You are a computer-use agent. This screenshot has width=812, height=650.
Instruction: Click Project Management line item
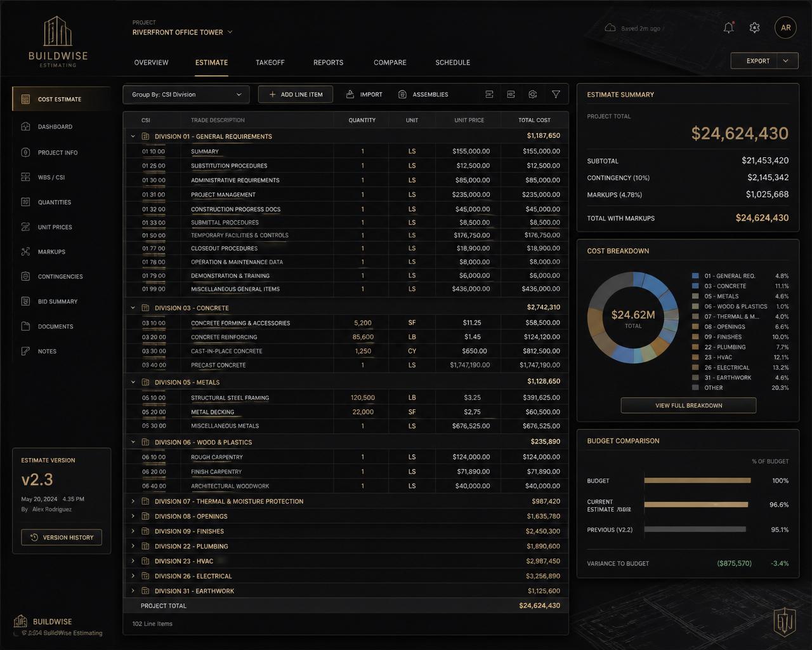[223, 195]
